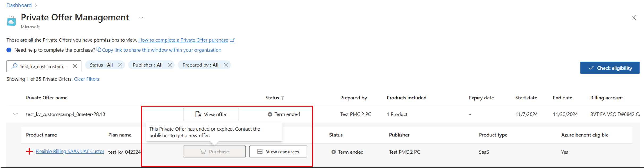644x168 pixels.
Task: Remove the Status: All filter
Action: (120, 65)
